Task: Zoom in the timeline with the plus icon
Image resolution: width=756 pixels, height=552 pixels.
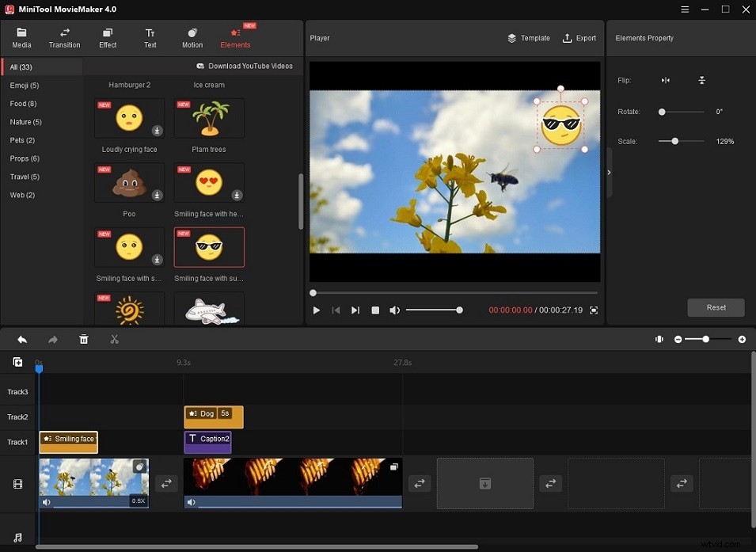Action: [742, 339]
